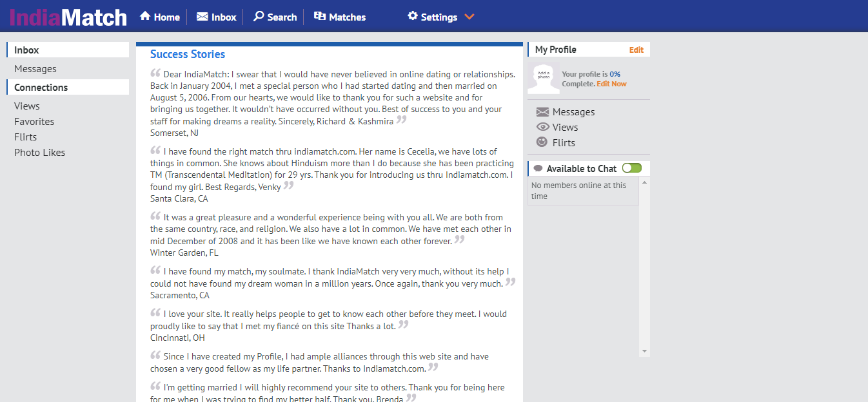Click the Settings gear icon
Image resolution: width=868 pixels, height=402 pixels.
pos(413,16)
